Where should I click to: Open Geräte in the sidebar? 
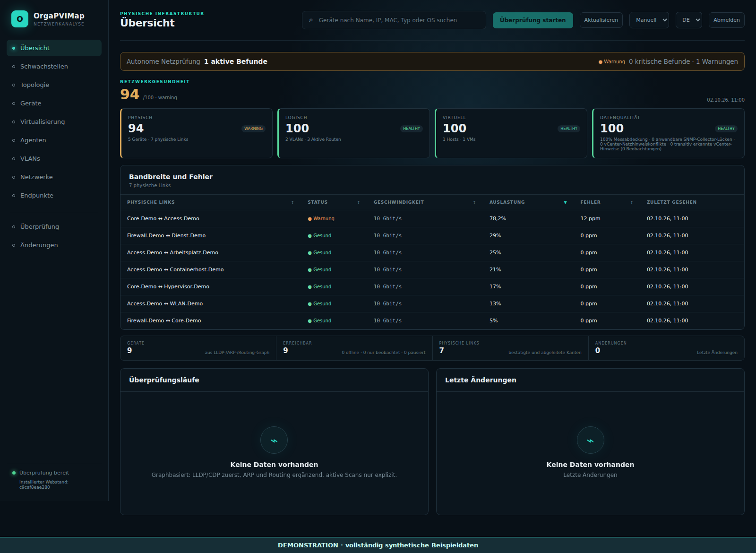click(x=54, y=104)
